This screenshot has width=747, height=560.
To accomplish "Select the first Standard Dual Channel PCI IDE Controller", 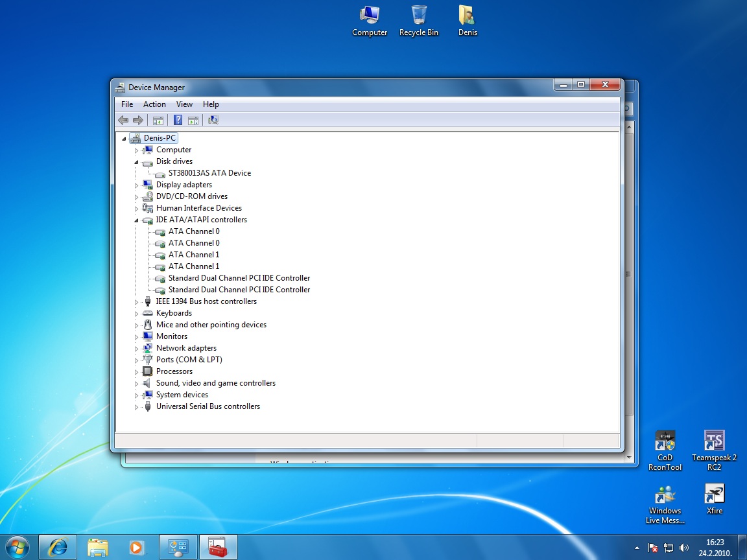I will tap(239, 278).
